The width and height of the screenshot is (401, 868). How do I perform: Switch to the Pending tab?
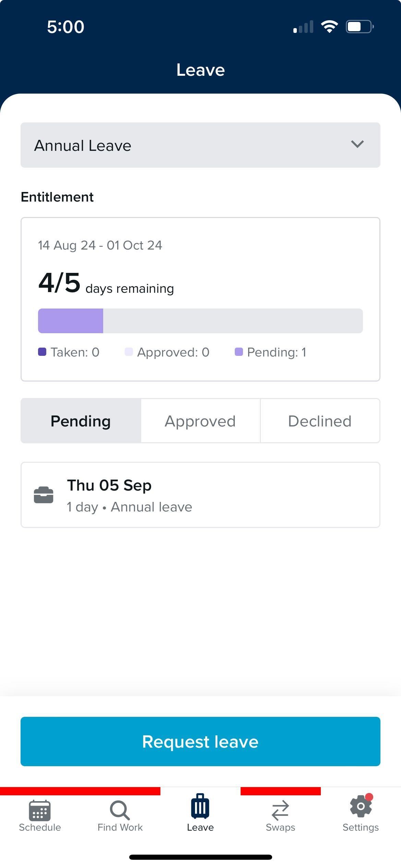[x=81, y=421]
